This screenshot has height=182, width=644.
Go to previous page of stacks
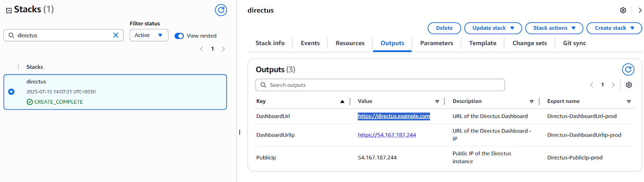[x=202, y=49]
